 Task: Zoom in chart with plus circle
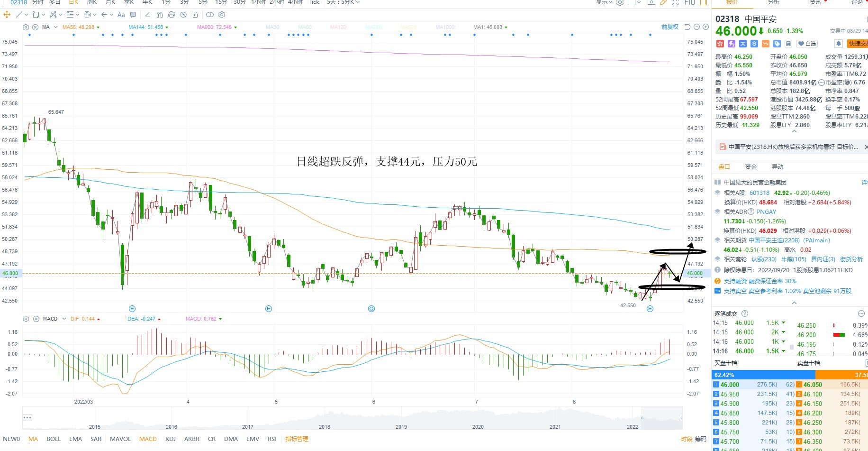[x=705, y=27]
